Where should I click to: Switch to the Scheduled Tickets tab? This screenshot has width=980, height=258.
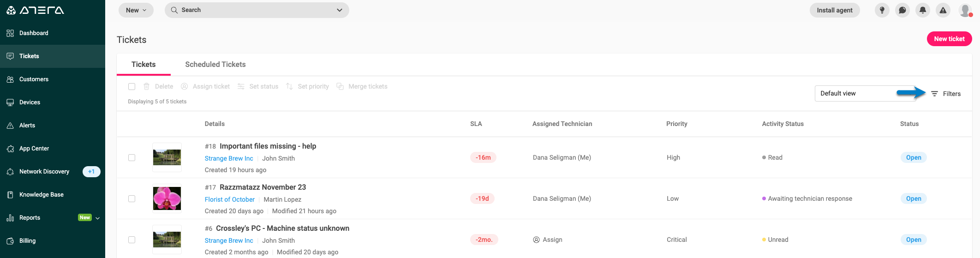coord(215,65)
